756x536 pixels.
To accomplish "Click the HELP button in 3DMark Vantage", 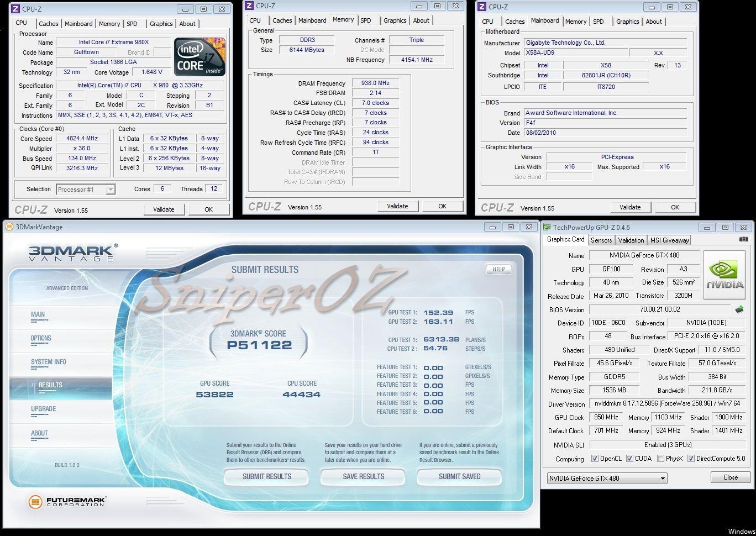I will [498, 269].
